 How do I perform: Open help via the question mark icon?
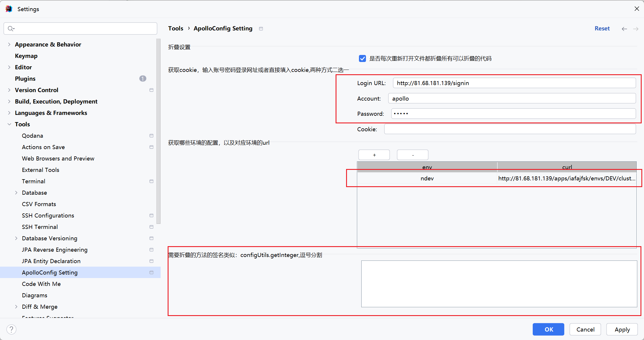tap(11, 329)
